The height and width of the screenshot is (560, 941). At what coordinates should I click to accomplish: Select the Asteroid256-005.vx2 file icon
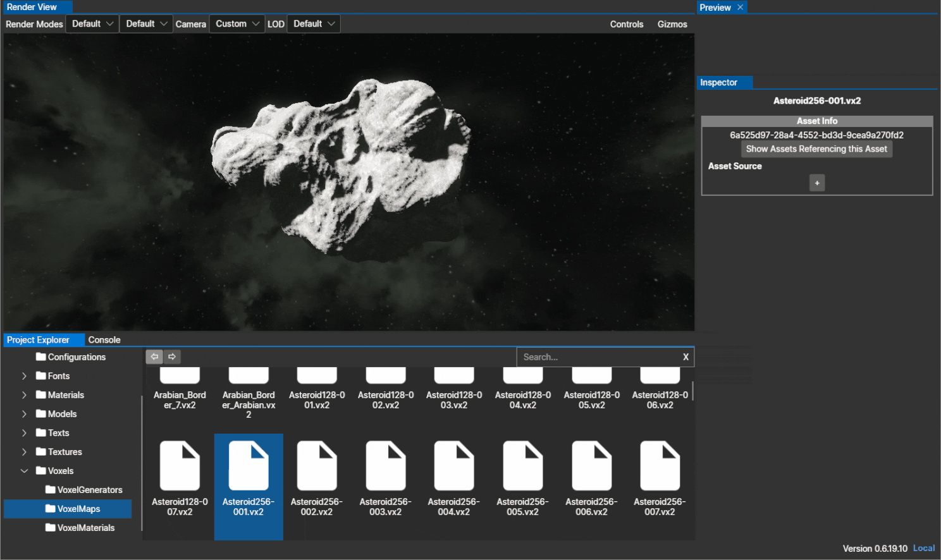[x=523, y=466]
